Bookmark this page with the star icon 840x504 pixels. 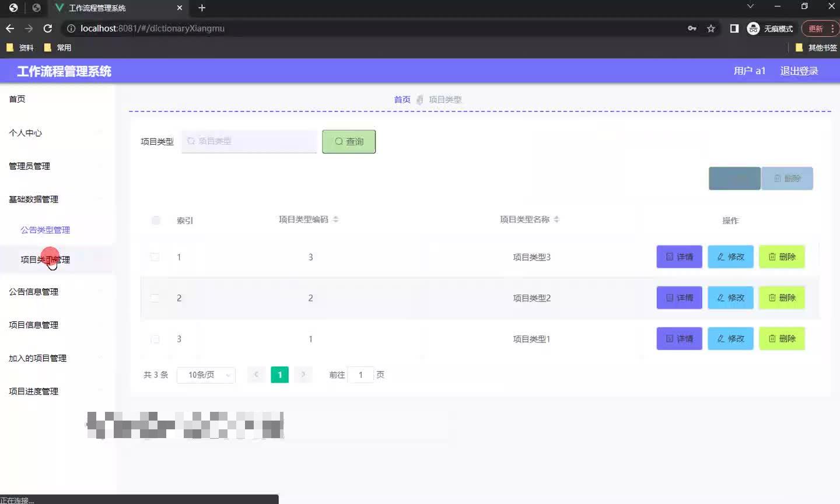711,28
